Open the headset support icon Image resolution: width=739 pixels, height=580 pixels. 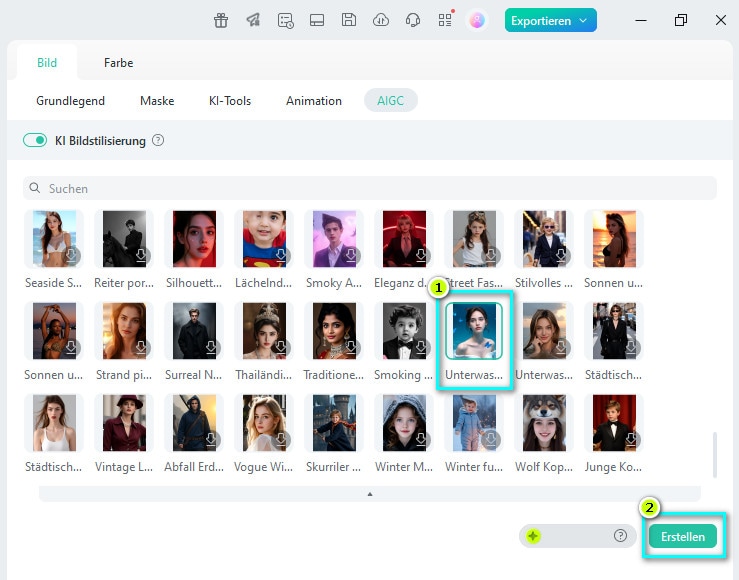[x=413, y=20]
